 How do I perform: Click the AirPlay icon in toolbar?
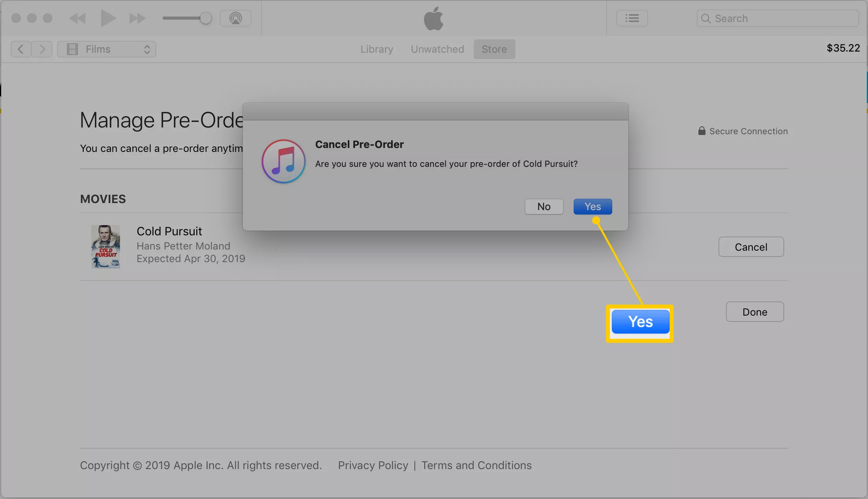click(236, 18)
